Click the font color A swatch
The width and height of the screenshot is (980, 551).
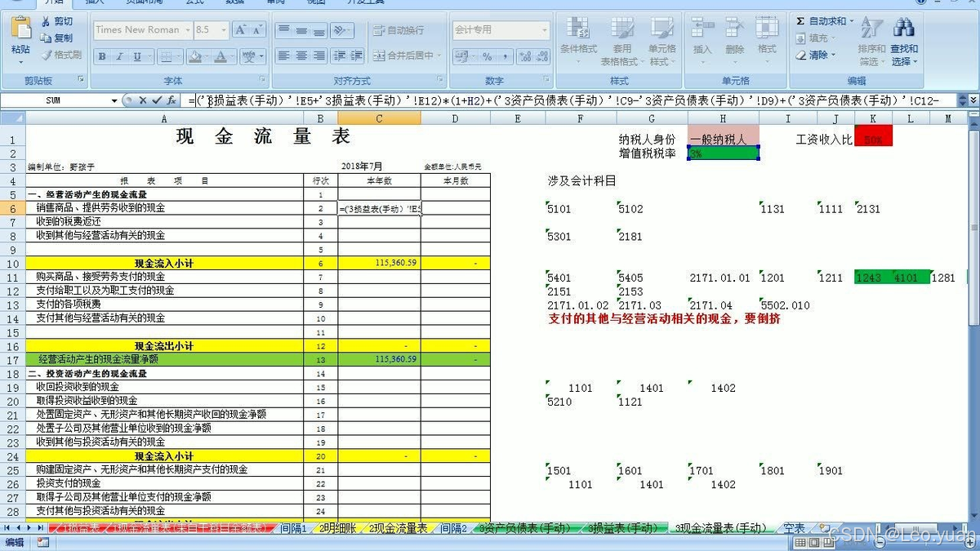click(220, 56)
